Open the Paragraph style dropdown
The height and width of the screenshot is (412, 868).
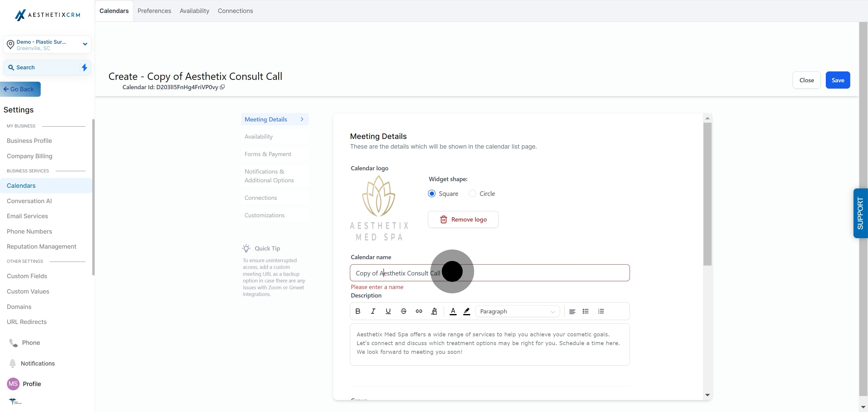pos(517,311)
